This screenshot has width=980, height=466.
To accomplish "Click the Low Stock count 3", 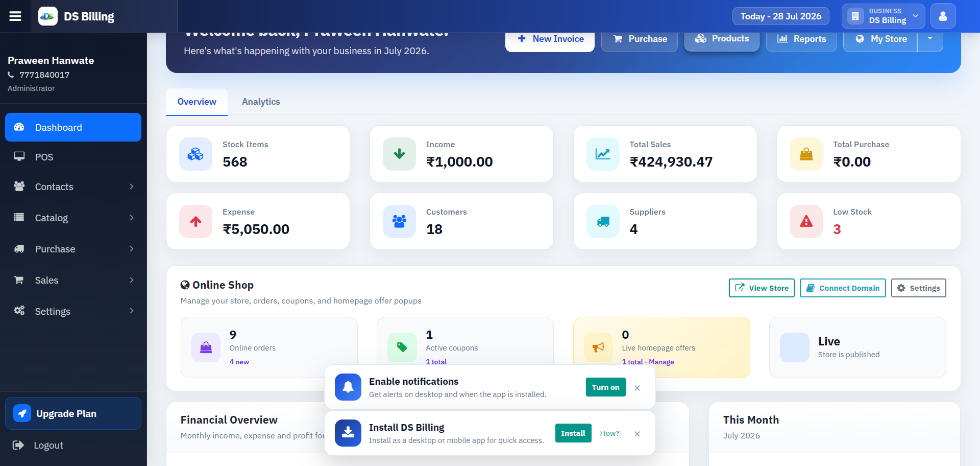I will 837,229.
